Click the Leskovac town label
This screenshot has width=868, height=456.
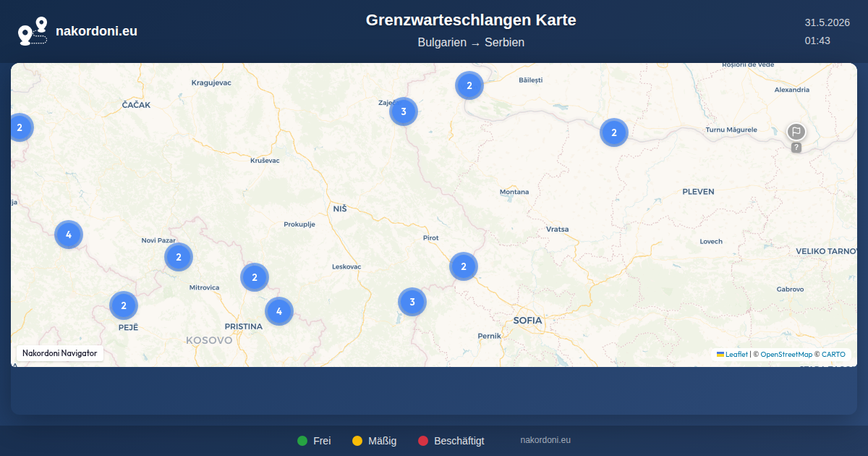click(346, 266)
